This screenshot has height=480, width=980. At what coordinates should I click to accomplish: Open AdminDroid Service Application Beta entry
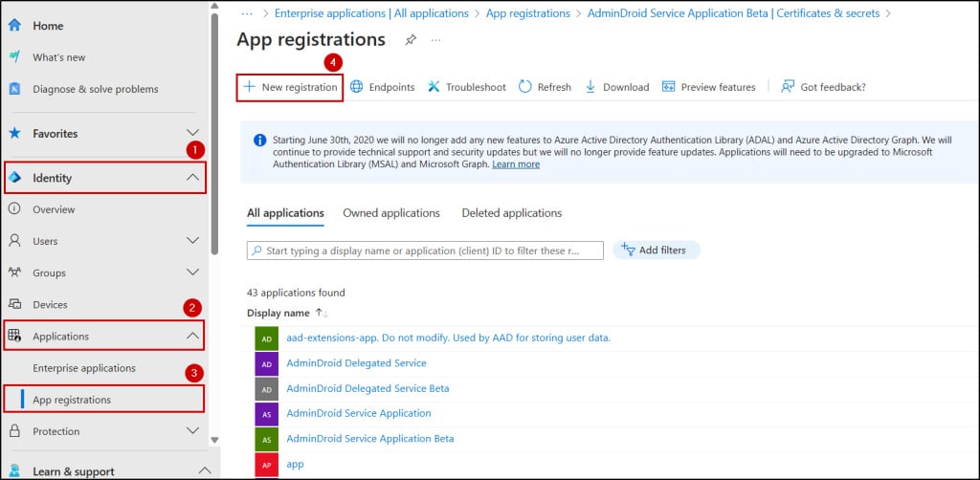pyautogui.click(x=370, y=438)
